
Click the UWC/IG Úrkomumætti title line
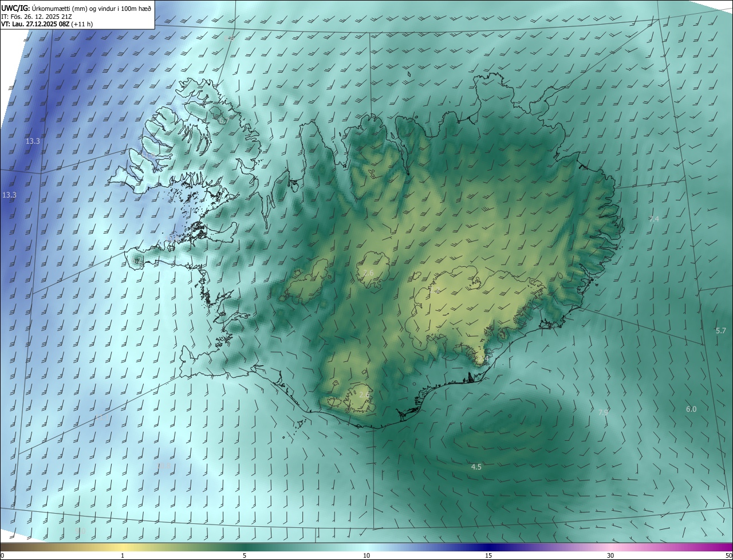[76, 7]
